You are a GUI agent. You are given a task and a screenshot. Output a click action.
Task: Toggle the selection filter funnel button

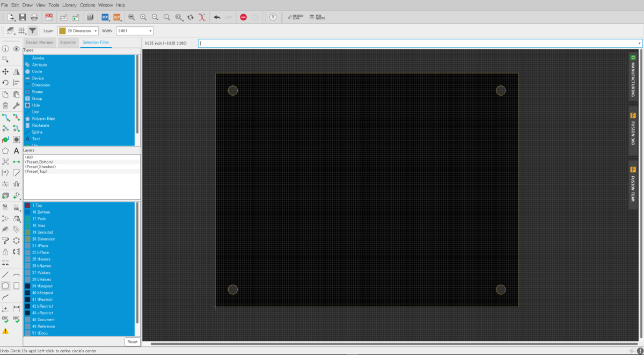pos(32,31)
